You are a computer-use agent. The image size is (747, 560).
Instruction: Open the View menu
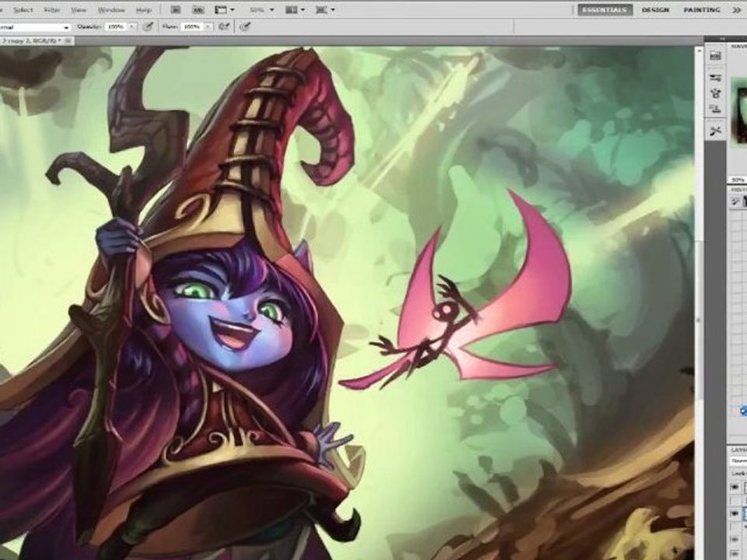coord(79,9)
